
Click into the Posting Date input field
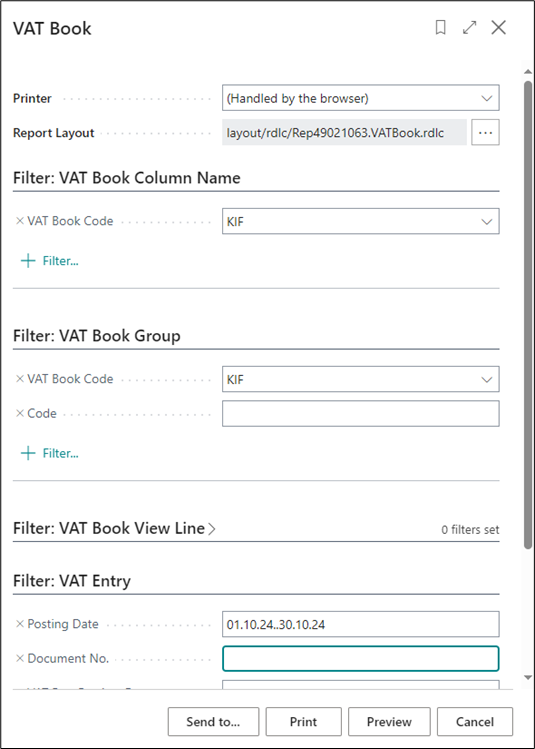pos(361,624)
